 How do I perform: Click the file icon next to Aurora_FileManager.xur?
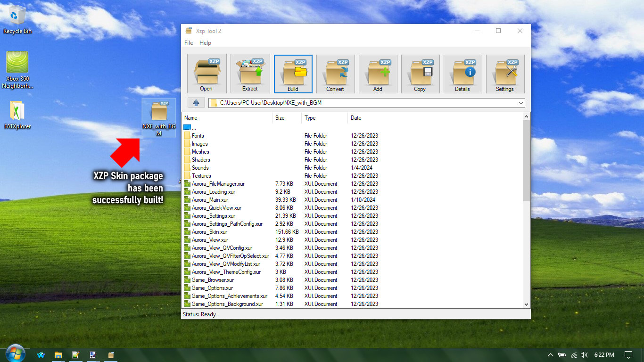187,184
